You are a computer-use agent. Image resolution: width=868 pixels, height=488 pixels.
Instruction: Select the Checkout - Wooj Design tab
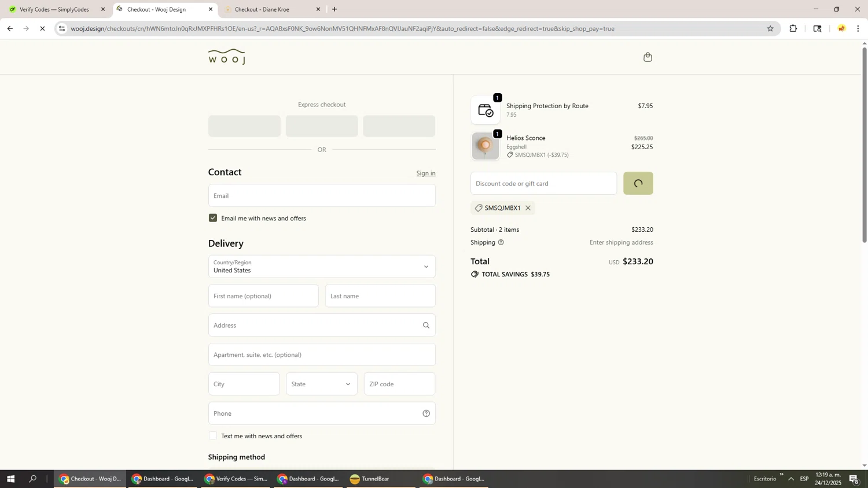point(164,9)
